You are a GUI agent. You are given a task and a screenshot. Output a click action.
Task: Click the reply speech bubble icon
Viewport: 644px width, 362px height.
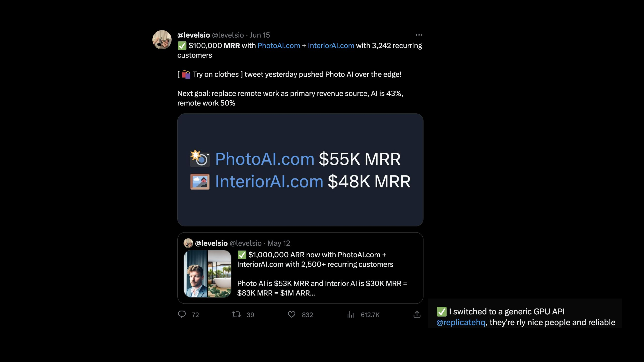(x=182, y=314)
